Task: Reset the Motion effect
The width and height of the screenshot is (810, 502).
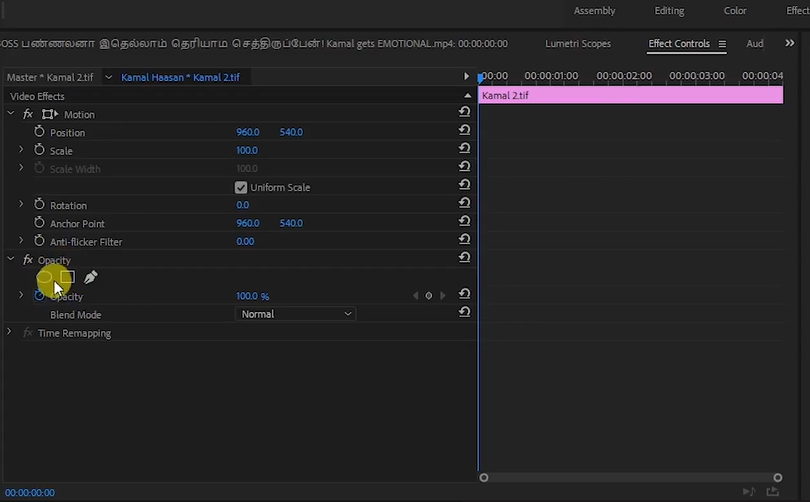Action: pos(464,112)
